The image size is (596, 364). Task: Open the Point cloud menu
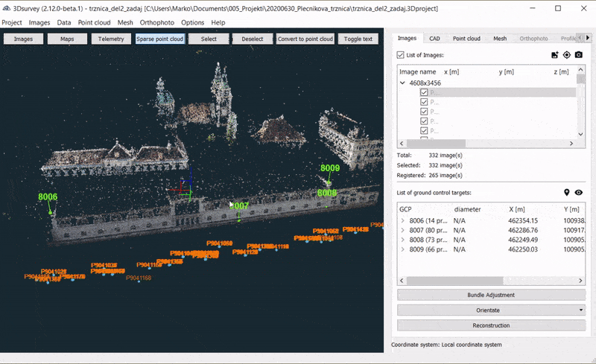click(x=92, y=22)
